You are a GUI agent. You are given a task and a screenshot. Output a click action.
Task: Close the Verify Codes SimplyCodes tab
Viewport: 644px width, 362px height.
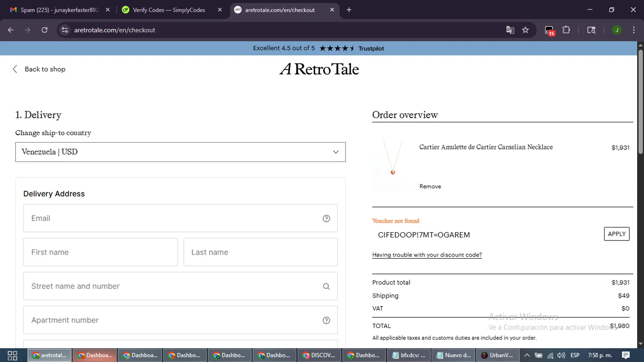click(220, 10)
